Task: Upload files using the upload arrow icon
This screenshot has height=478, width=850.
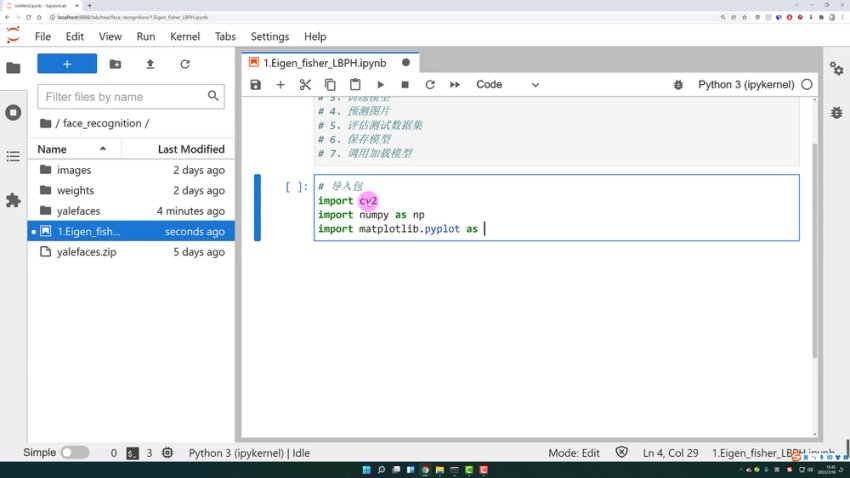Action: [150, 64]
